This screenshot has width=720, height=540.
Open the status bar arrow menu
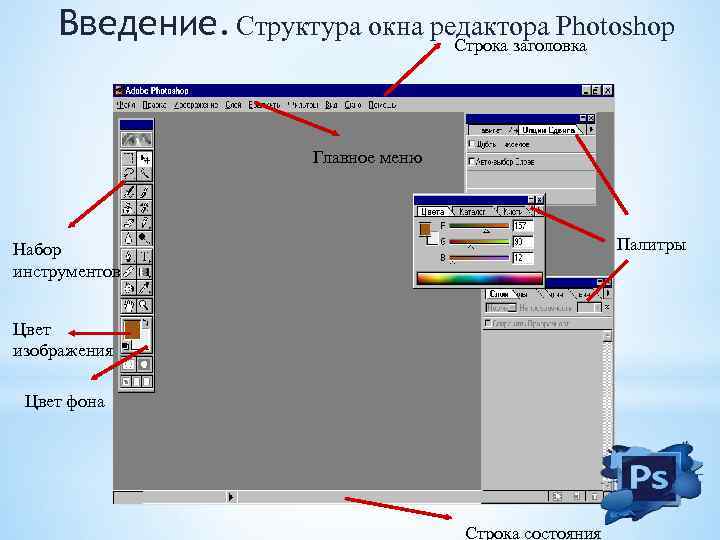point(231,497)
